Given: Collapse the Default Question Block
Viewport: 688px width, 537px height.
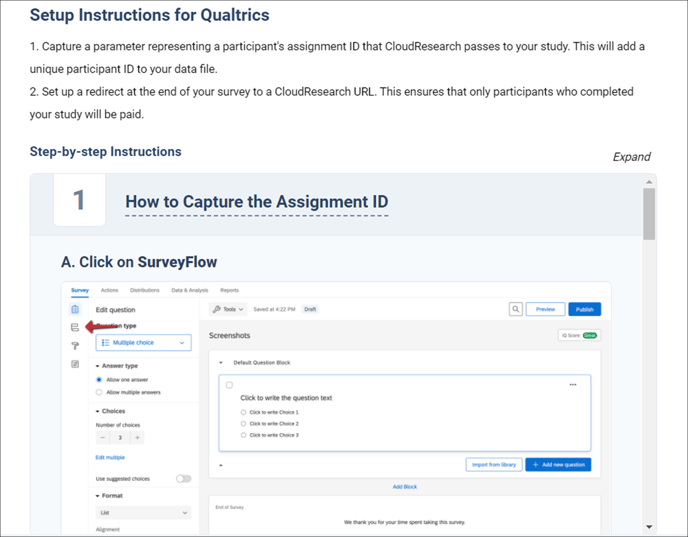Looking at the screenshot, I should 221,363.
